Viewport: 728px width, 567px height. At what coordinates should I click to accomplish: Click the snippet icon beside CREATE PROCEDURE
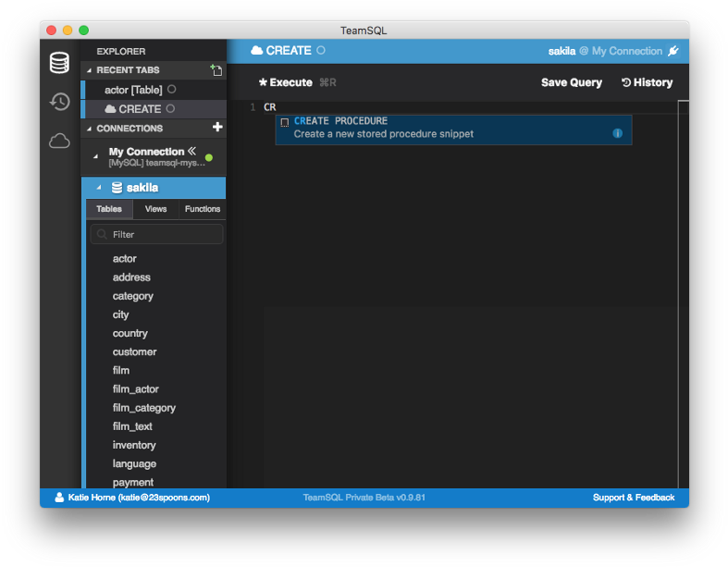point(285,122)
